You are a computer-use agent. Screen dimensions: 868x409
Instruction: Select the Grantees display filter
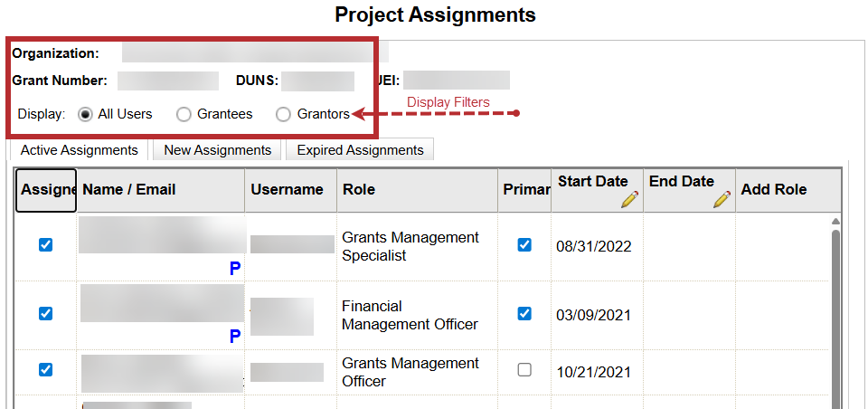pyautogui.click(x=184, y=115)
